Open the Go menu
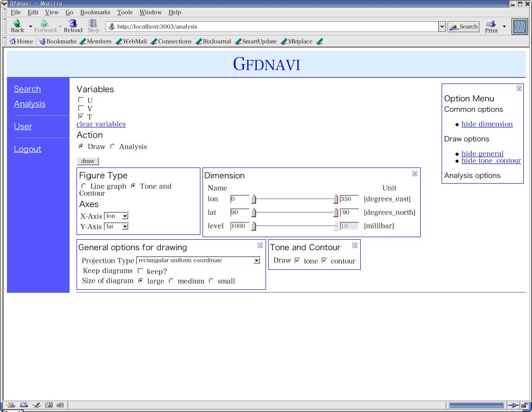This screenshot has width=532, height=412. point(69,12)
